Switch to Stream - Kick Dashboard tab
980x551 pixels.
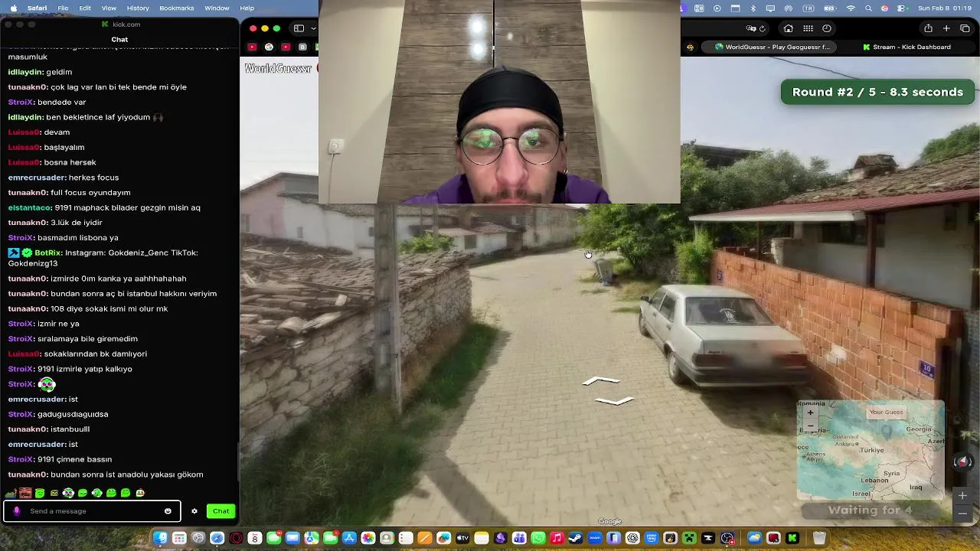point(906,47)
